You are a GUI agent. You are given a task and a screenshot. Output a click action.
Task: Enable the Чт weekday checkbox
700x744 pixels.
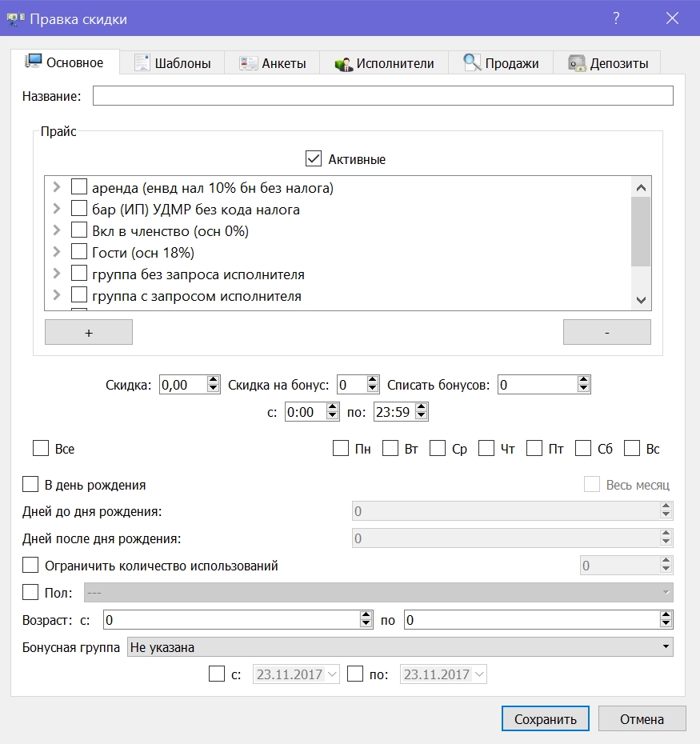coord(486,448)
